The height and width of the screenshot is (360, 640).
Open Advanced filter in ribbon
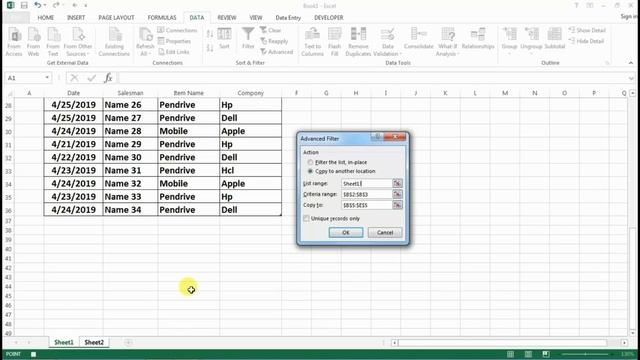click(x=277, y=52)
